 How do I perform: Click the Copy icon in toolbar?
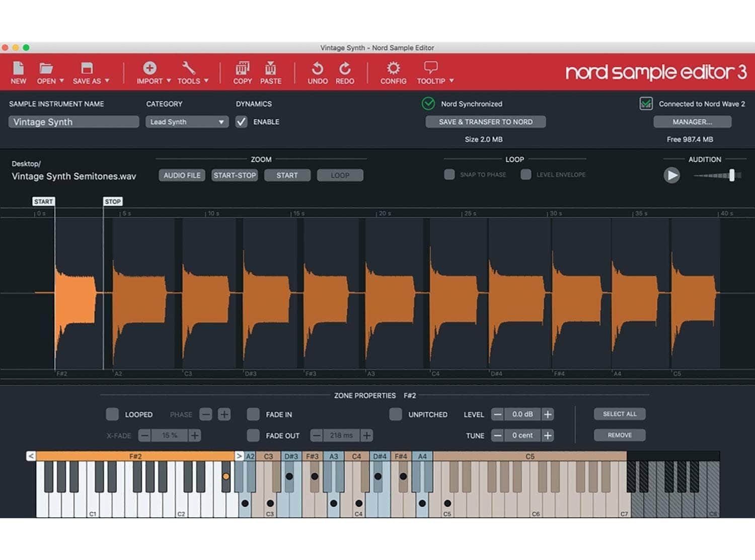[242, 68]
